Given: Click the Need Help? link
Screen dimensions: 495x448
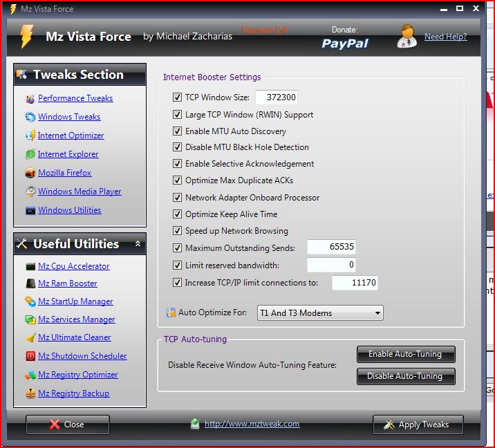Looking at the screenshot, I should pos(445,37).
